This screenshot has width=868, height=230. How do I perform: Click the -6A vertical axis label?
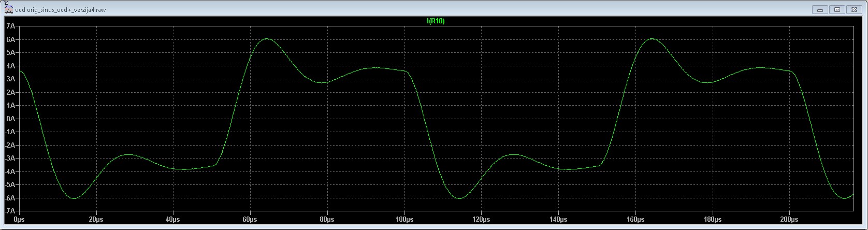[x=9, y=198]
